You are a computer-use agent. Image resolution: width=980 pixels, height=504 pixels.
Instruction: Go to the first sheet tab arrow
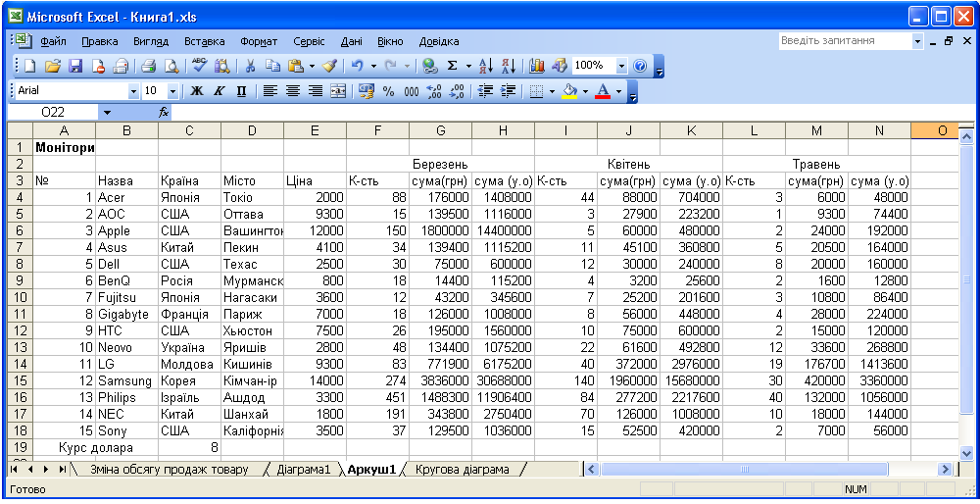coord(14,469)
